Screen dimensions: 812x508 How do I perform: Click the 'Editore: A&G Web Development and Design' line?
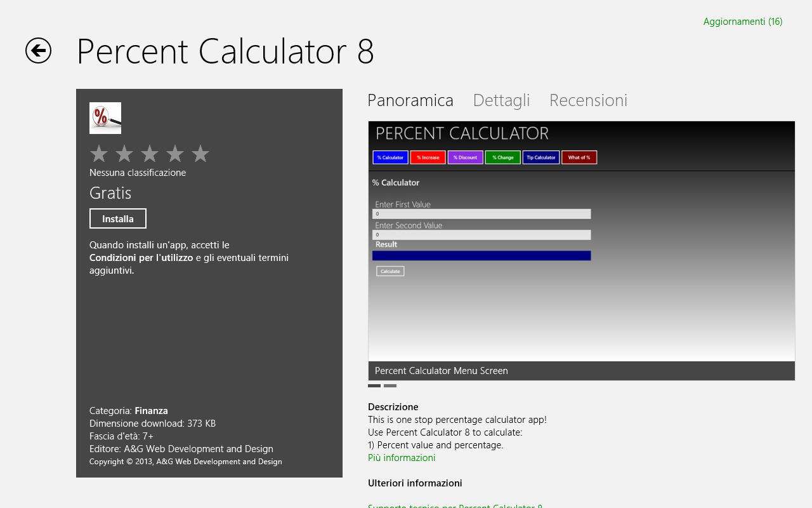tap(181, 449)
